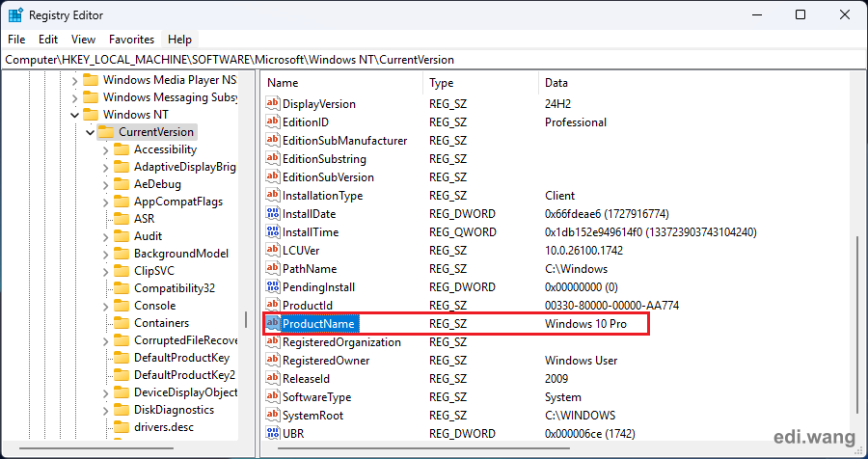
Task: Click the folder icon of the Containers key
Action: 122,323
